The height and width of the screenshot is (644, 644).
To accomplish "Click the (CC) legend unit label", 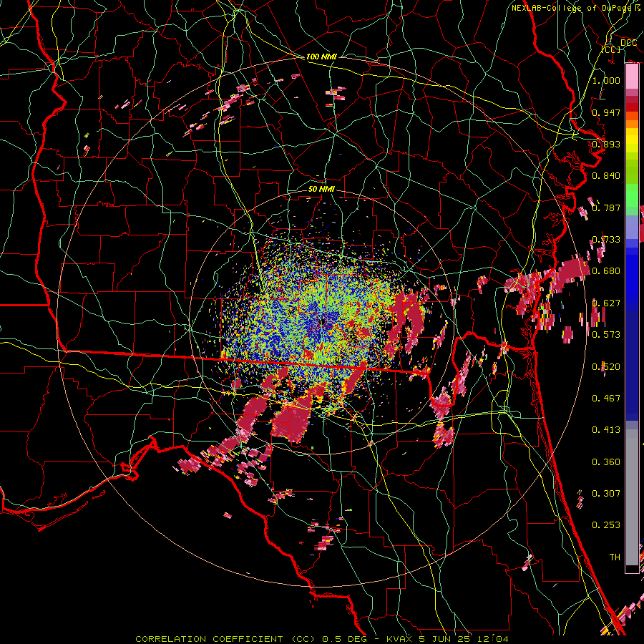I will 611,49.
